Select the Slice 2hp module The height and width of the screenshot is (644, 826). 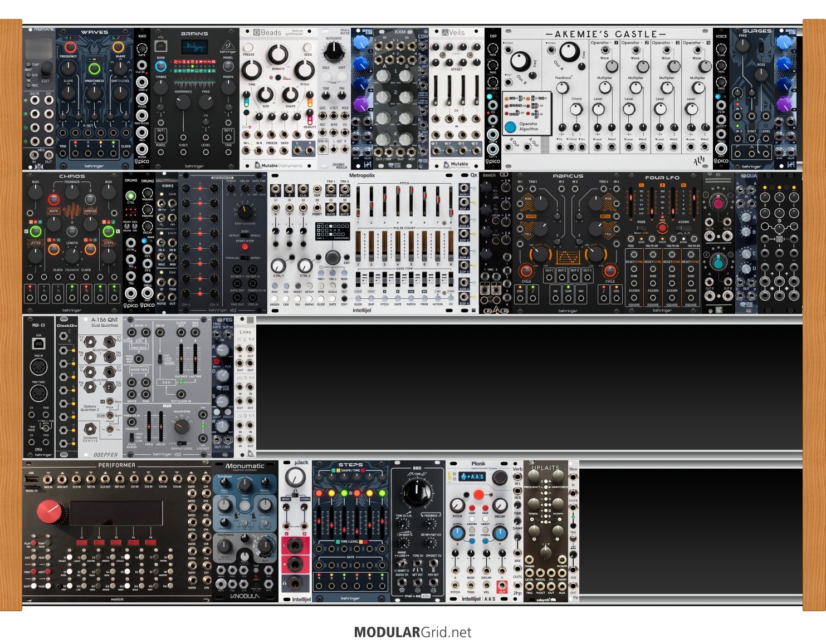[x=573, y=530]
